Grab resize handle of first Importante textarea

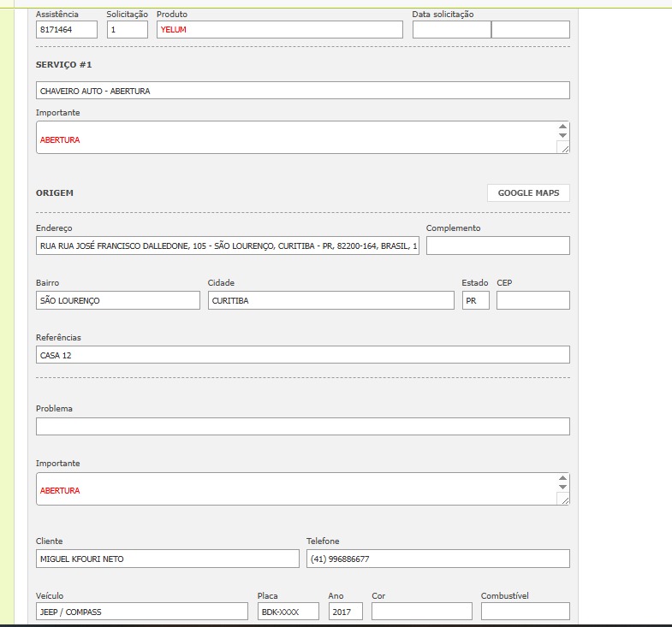[562, 148]
